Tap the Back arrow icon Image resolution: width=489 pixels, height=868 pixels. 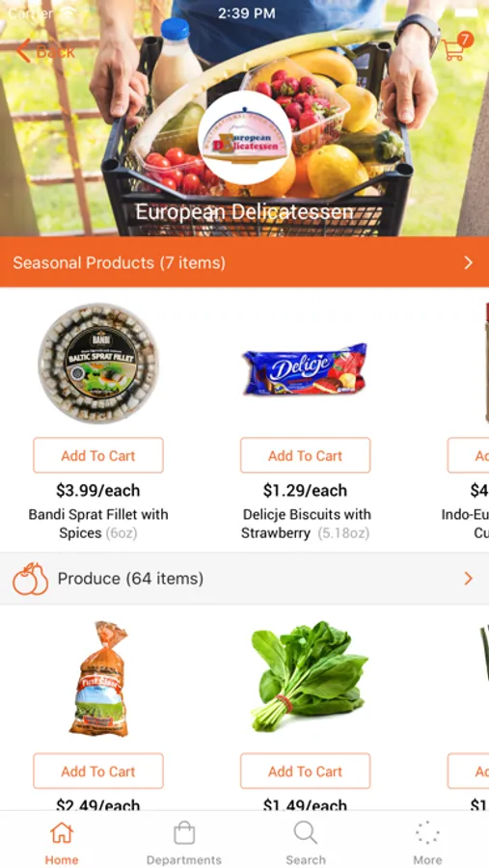(x=23, y=51)
